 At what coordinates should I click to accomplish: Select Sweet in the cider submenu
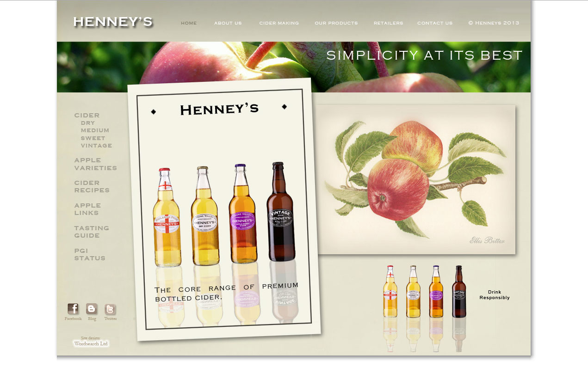click(93, 138)
